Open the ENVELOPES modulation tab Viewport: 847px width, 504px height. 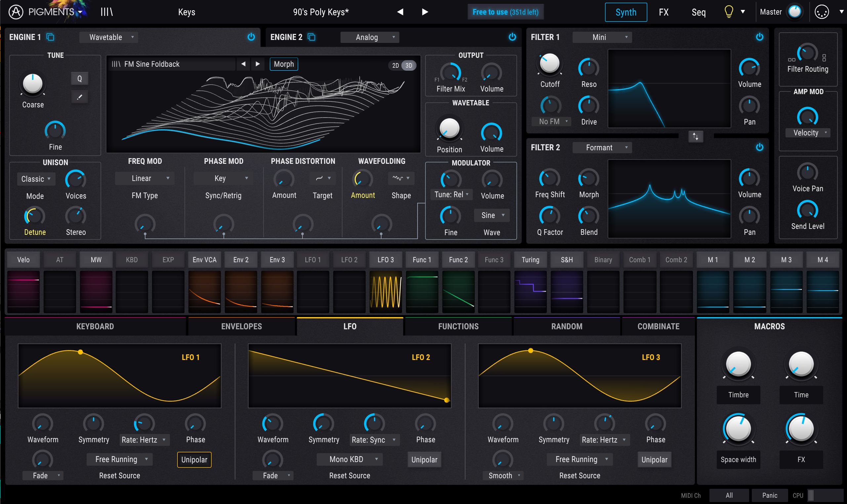coord(241,326)
